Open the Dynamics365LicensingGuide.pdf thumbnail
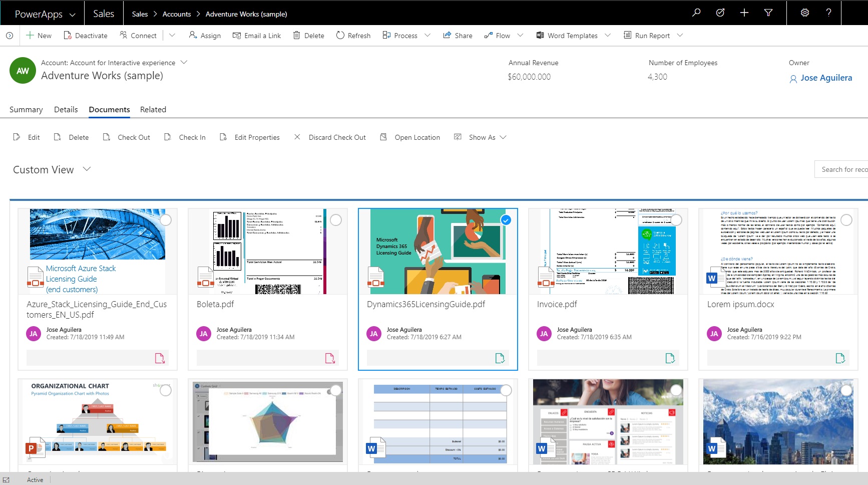 pyautogui.click(x=438, y=252)
